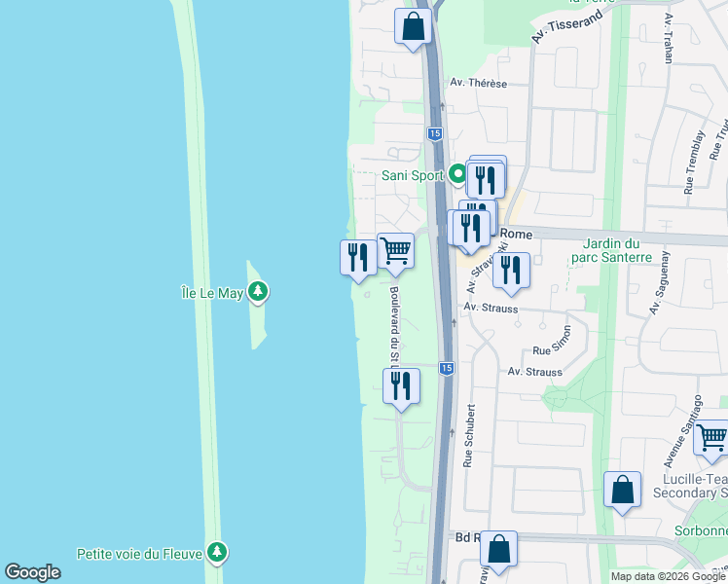Click the Jardin du parc Santerre label
728x584 pixels.
point(611,250)
